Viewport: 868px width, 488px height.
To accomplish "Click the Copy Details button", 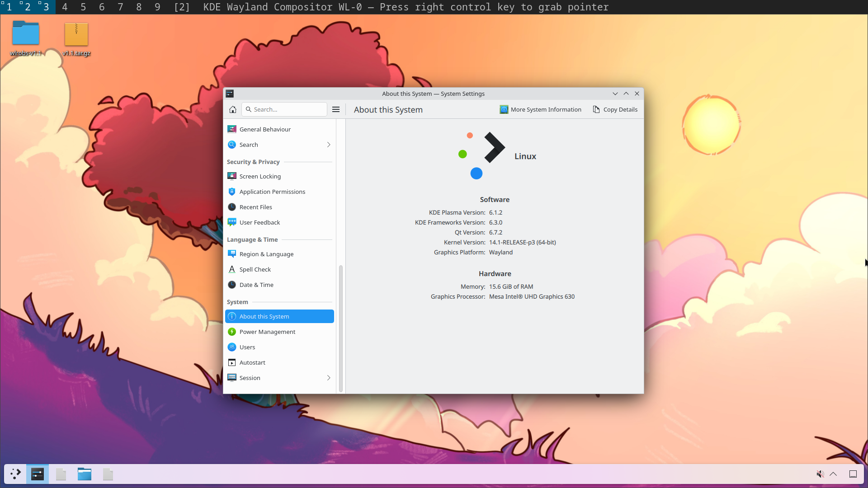I will coord(615,109).
